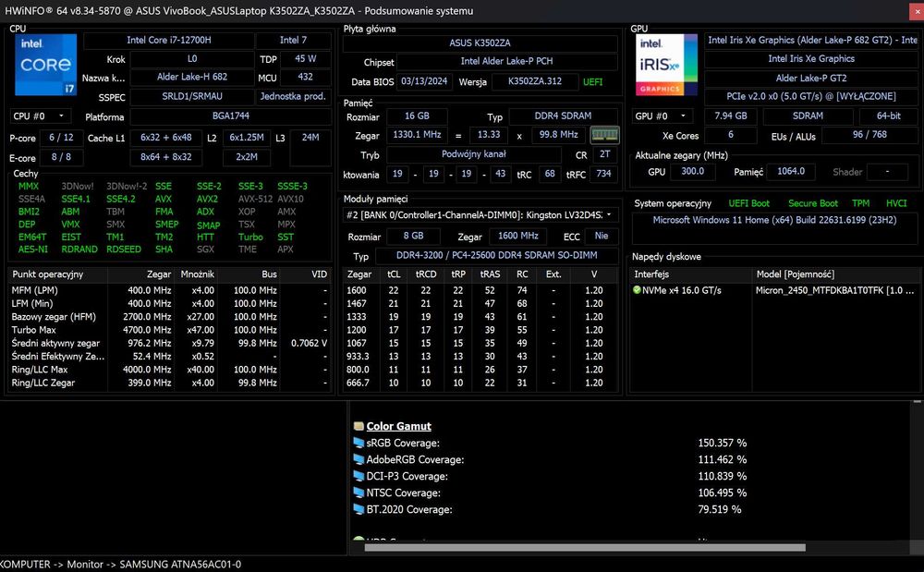Click the 0.7062 V VID value
The height and width of the screenshot is (572, 924).
[309, 343]
